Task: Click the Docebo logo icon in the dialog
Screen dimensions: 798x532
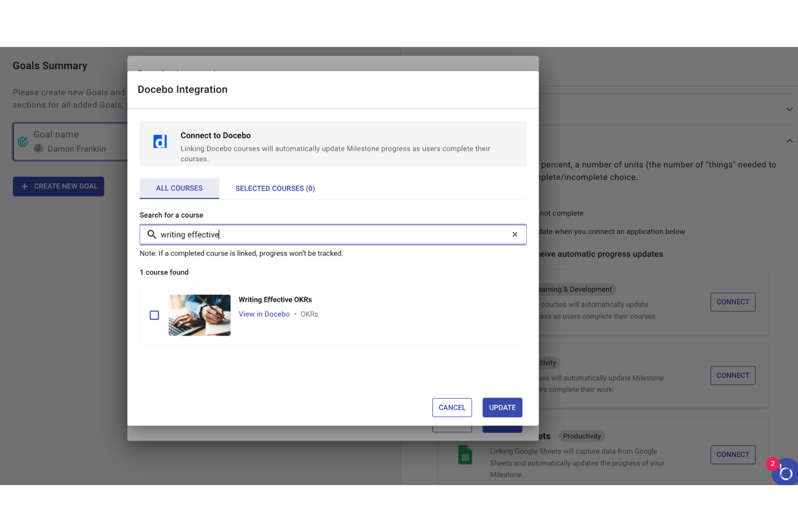Action: point(160,141)
